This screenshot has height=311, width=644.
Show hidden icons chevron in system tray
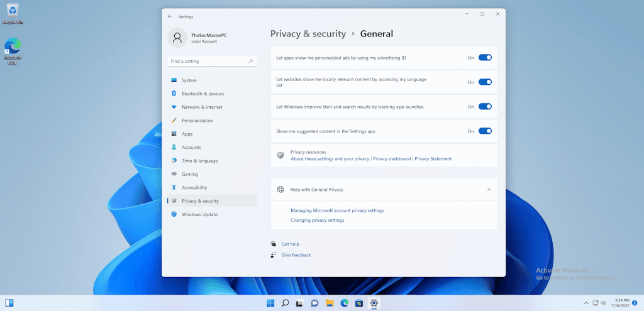click(x=586, y=303)
